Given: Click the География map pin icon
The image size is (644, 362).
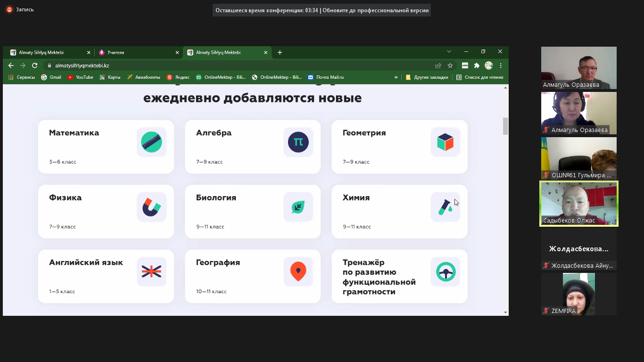Looking at the screenshot, I should point(298,271).
